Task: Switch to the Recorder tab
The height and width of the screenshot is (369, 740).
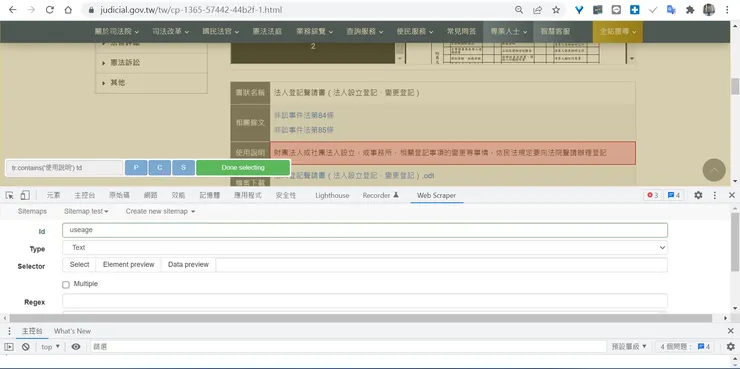Action: pyautogui.click(x=380, y=195)
